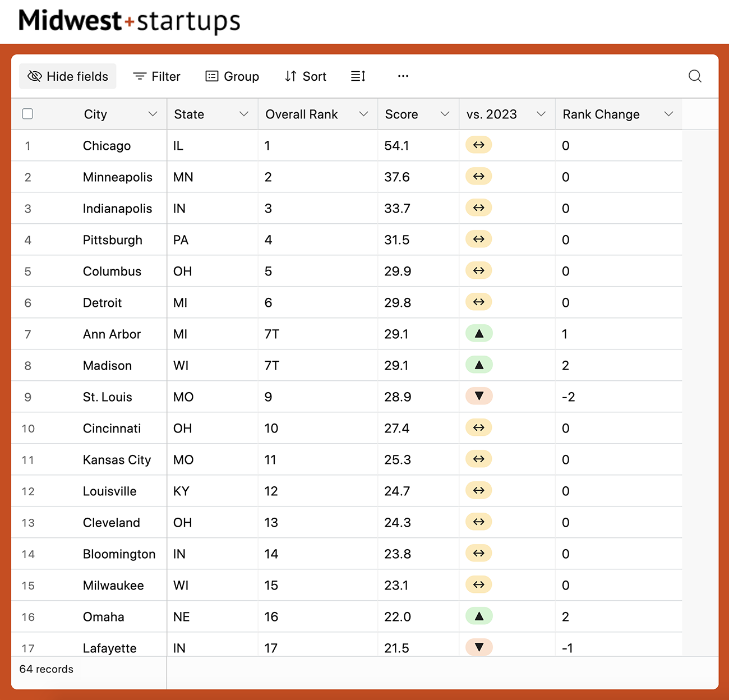Select the Minneapolis city cell

118,177
